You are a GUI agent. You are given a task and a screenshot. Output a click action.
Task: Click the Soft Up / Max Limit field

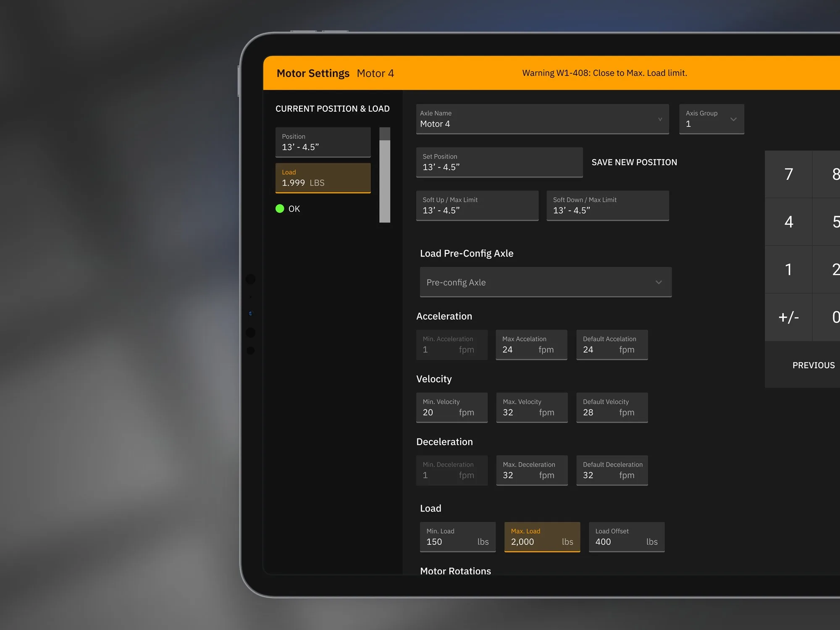477,205
